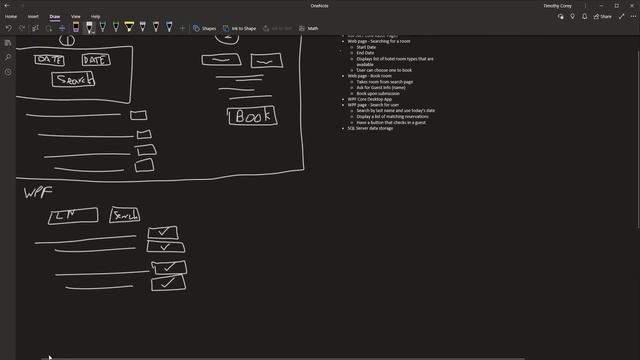Viewport: 640px width, 360px height.
Task: Click the 'Start Date' note line
Action: point(366,47)
